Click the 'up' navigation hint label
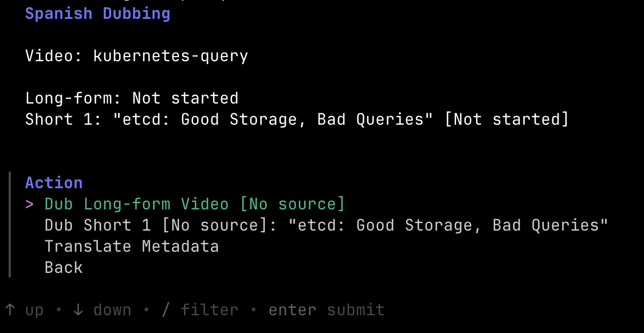The height and width of the screenshot is (333, 644). 34,310
